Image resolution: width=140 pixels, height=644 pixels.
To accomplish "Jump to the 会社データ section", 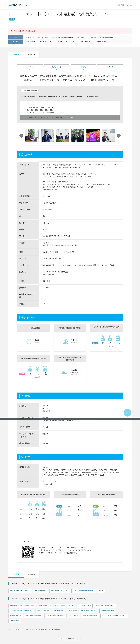I will click(30, 68).
